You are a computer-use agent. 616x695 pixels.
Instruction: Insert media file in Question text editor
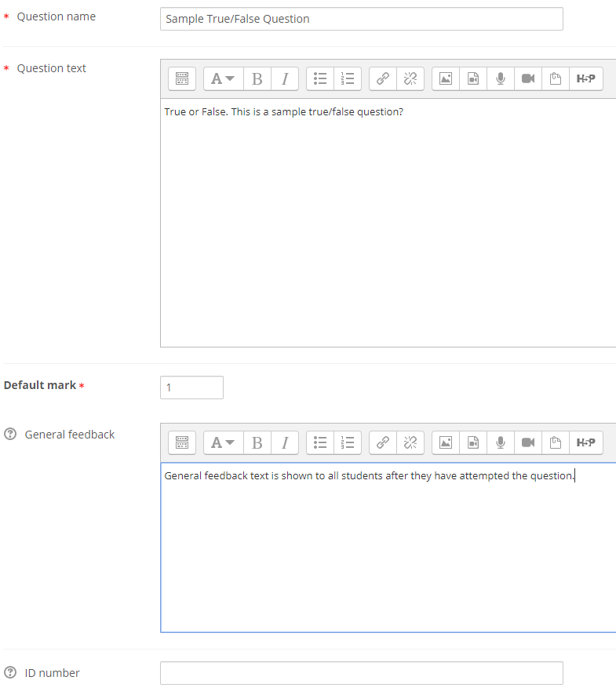[x=473, y=79]
